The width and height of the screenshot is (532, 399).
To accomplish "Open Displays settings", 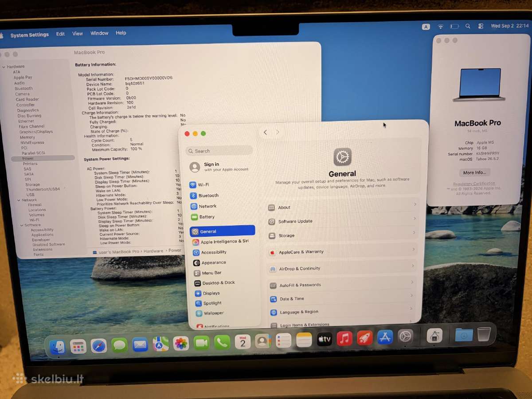I will click(207, 293).
